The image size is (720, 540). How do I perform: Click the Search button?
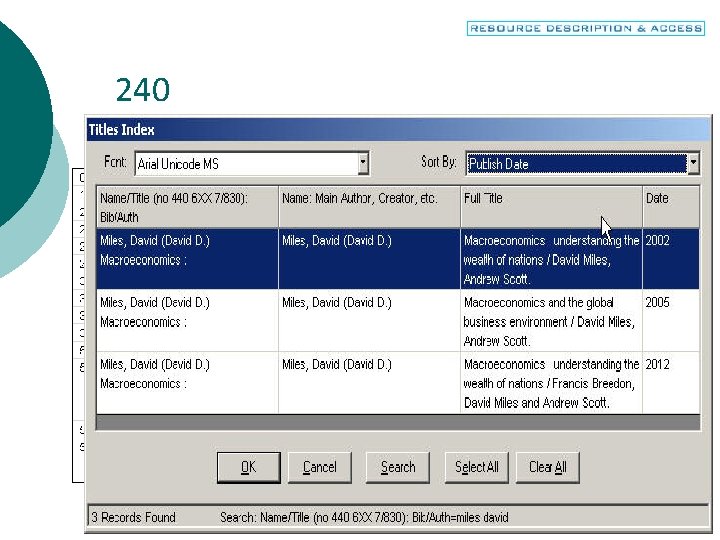click(x=398, y=467)
